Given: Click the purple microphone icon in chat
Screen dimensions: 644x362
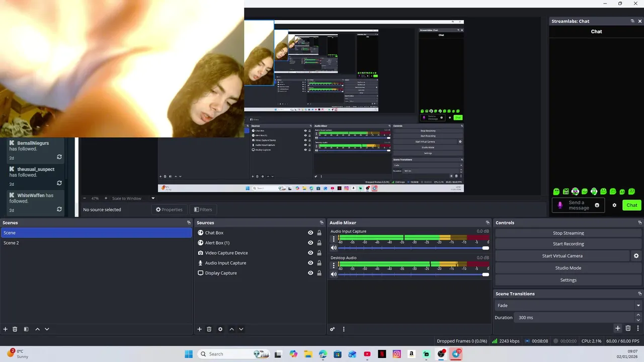Looking at the screenshot, I should pos(560,205).
